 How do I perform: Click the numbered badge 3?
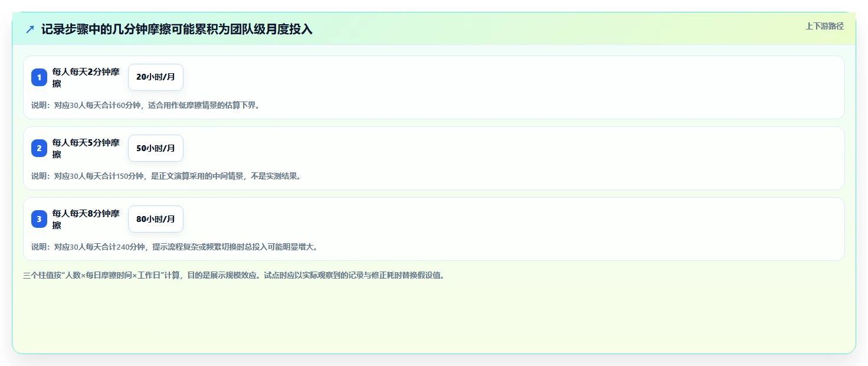[39, 219]
